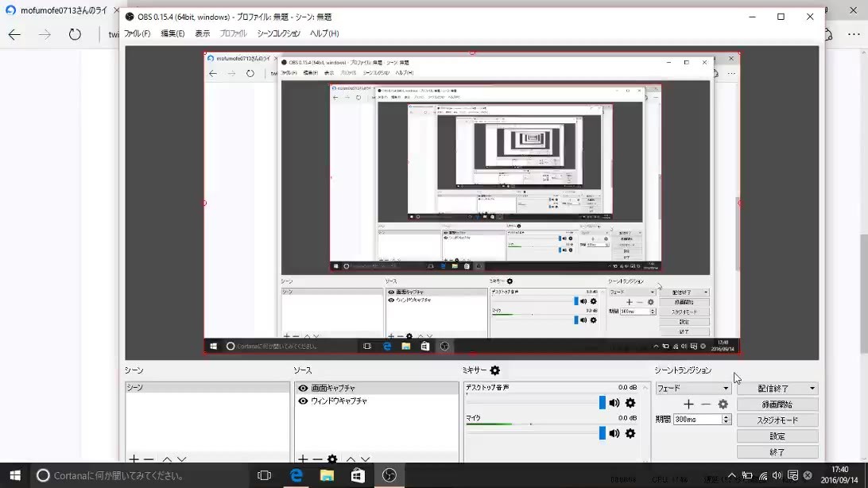
Task: Click the Edge back arrow
Action: pos(14,34)
